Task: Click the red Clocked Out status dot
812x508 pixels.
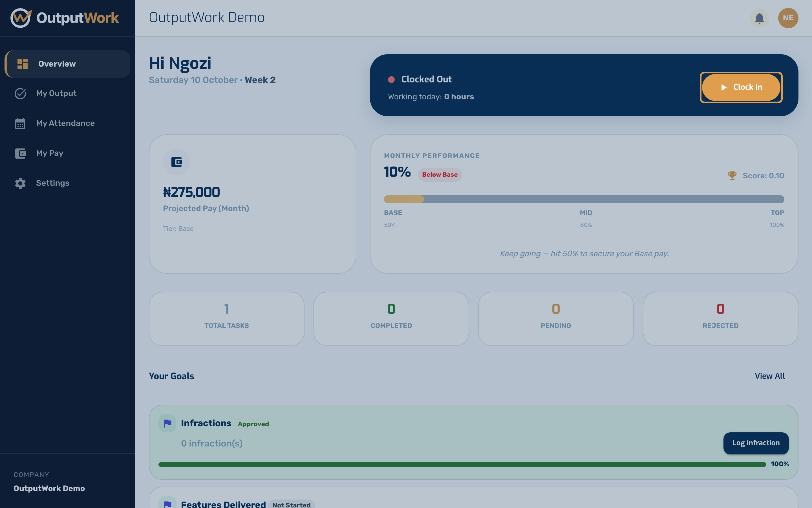Action: tap(391, 80)
